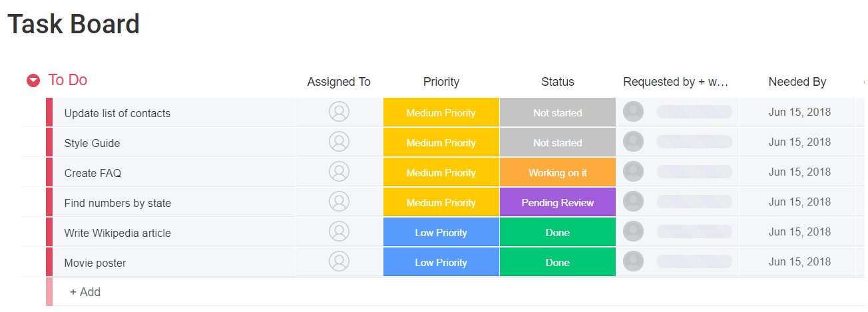Viewport: 868px width, 312px height.
Task: Open the To Do group title
Action: 68,80
